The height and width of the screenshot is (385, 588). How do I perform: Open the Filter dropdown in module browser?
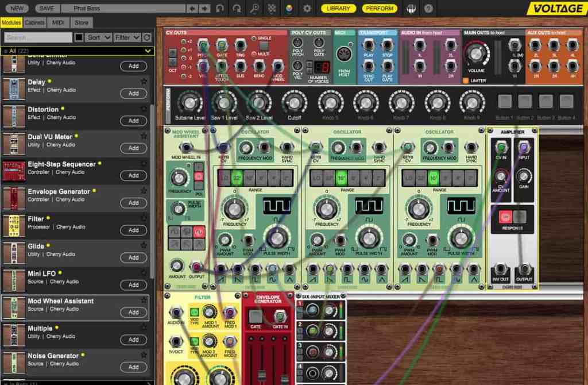point(126,37)
